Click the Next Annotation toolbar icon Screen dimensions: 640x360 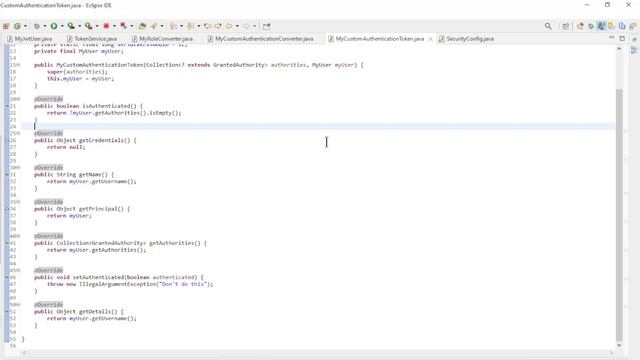173,26
